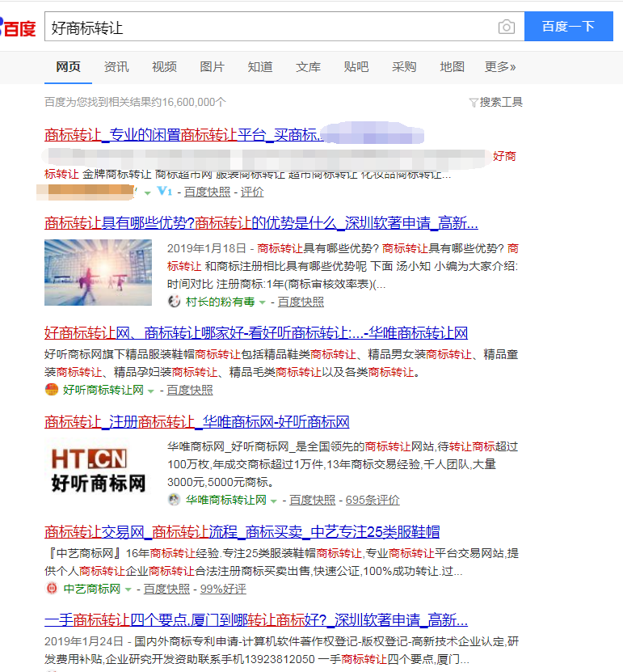Expand dropdown arrow next to 村长的粉有毒
This screenshot has height=672, width=623.
[263, 302]
